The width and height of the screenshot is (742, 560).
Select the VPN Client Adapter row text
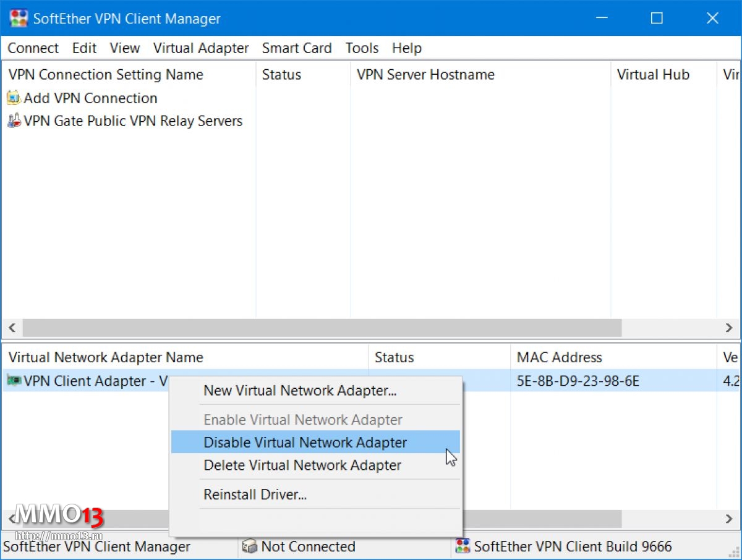tap(96, 381)
